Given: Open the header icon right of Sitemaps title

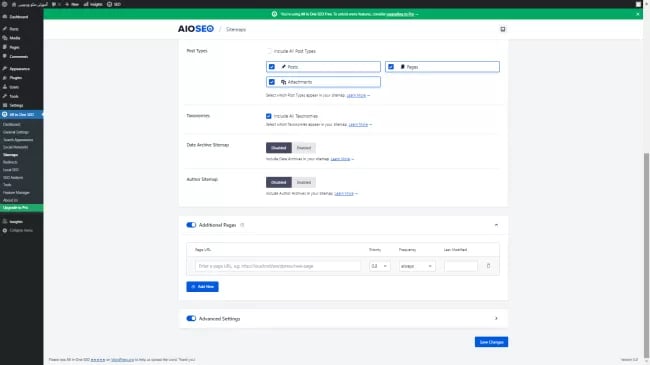Looking at the screenshot, I should click(502, 29).
